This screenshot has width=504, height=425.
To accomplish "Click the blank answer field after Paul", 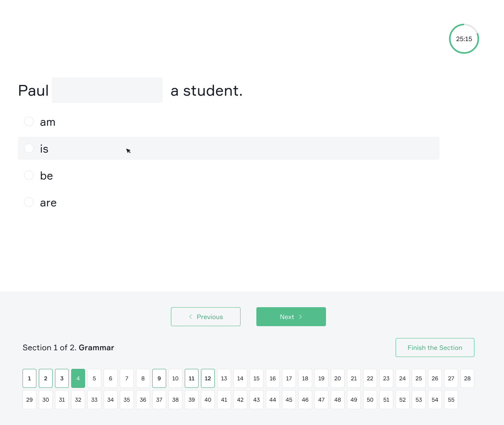I will [x=107, y=90].
